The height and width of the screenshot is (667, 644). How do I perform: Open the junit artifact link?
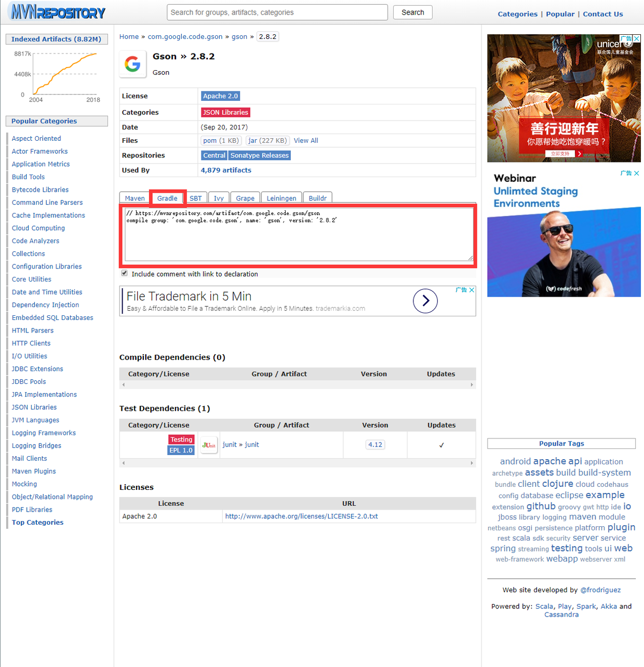(x=252, y=445)
